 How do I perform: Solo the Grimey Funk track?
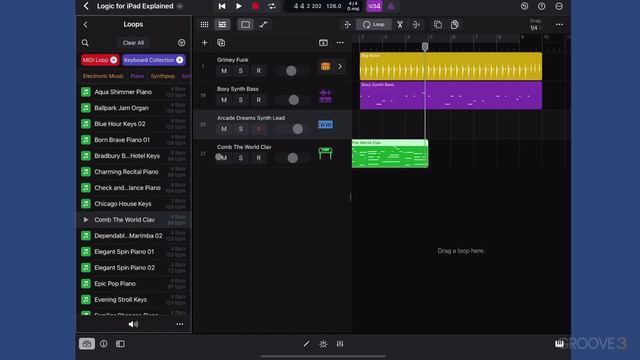[x=241, y=71]
